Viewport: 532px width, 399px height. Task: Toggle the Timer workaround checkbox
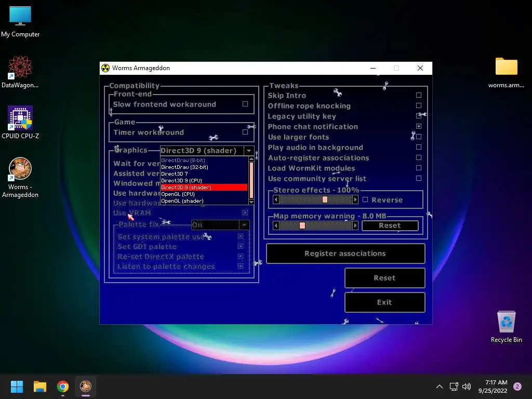(x=245, y=132)
